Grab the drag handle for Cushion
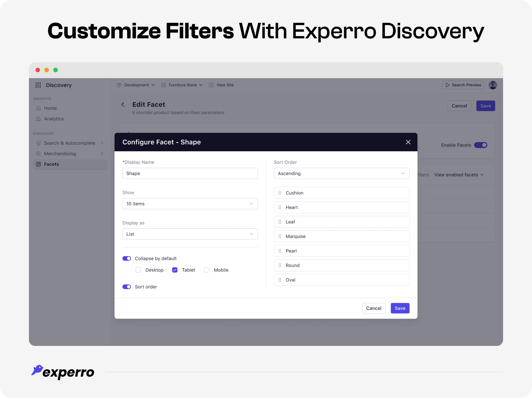Viewport: 532px width, 398px height. tap(280, 193)
